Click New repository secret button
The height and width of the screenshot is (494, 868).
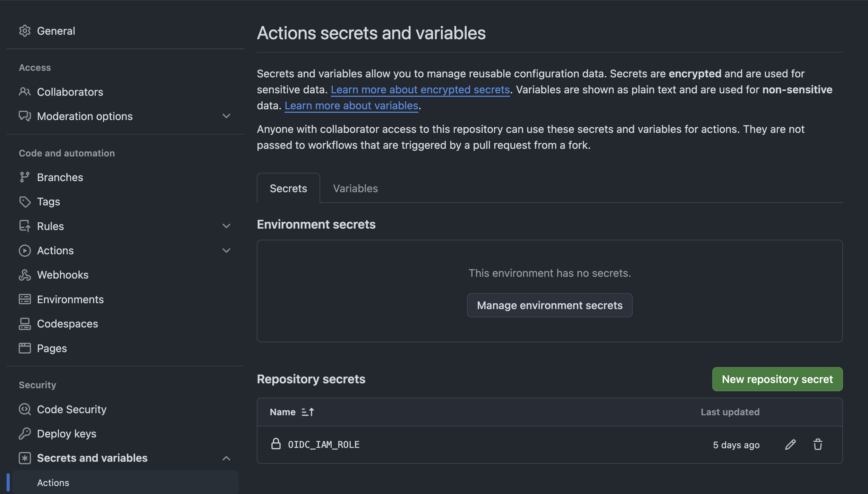point(777,379)
